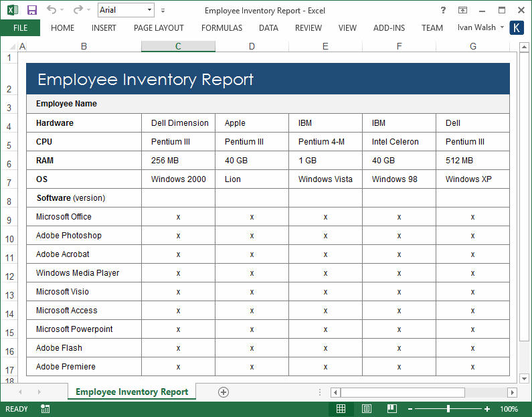Viewport: 532px width, 417px height.
Task: Switch to the REVIEW ribbon tab
Action: click(x=308, y=28)
